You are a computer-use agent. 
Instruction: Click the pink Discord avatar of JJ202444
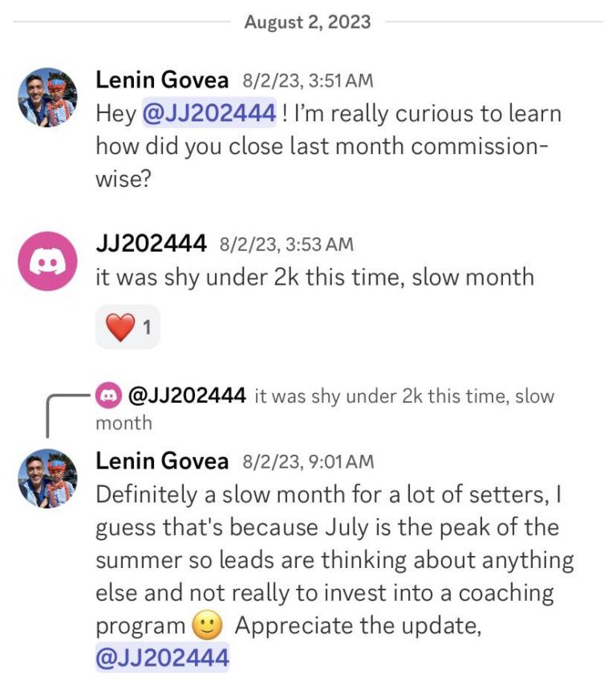pos(48,261)
